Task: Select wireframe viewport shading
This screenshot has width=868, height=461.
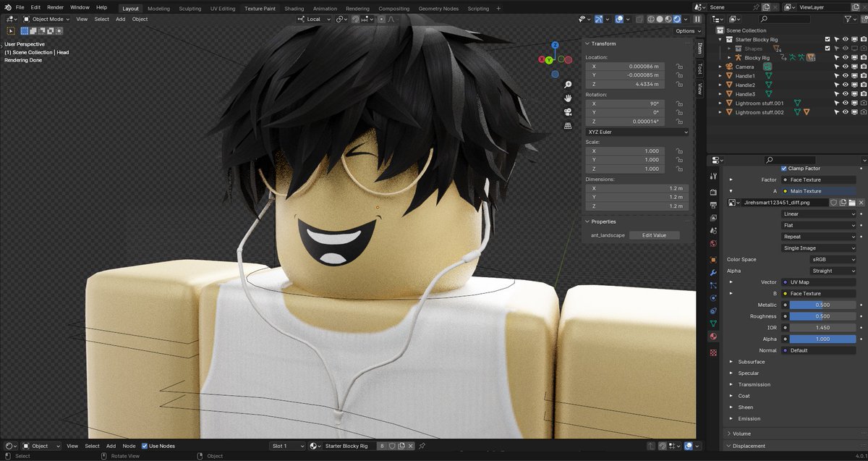Action: click(x=650, y=19)
